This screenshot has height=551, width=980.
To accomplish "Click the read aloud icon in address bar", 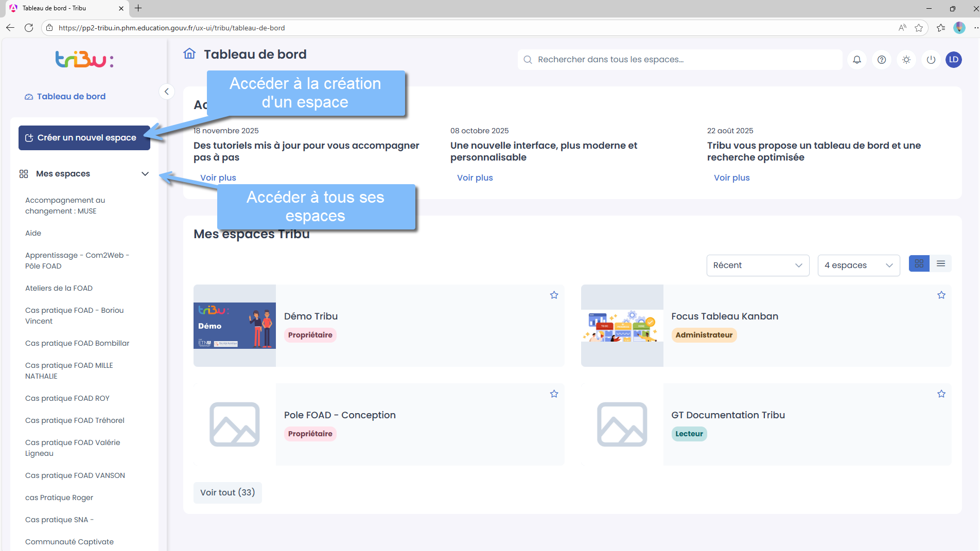I will (x=902, y=28).
